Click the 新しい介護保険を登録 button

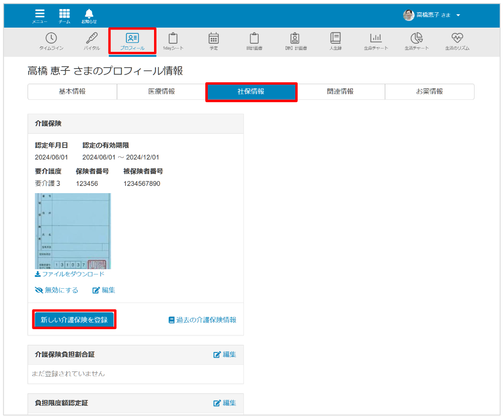tap(74, 320)
